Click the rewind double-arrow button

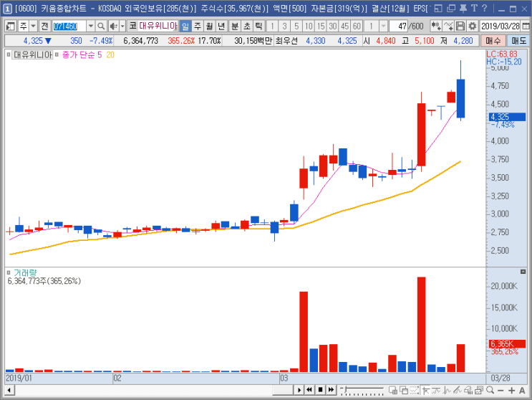pyautogui.click(x=309, y=390)
